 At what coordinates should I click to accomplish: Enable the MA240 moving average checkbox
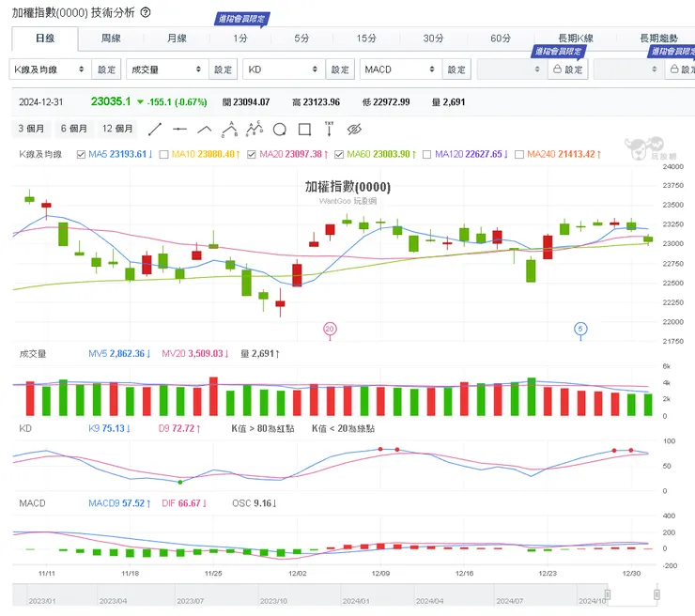[x=519, y=154]
